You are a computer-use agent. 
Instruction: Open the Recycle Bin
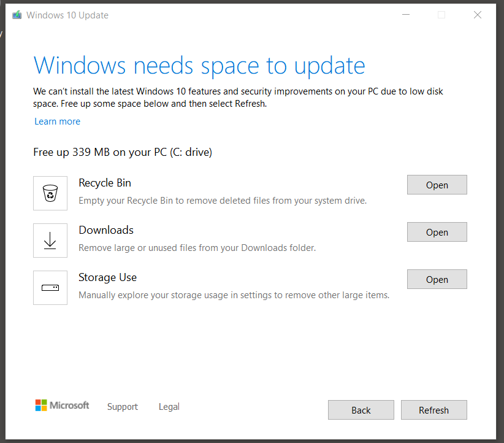click(x=437, y=185)
